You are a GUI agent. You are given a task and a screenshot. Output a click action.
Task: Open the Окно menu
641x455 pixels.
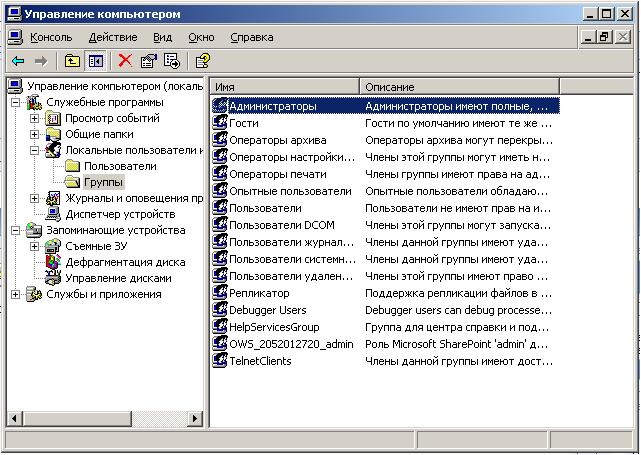pyautogui.click(x=201, y=38)
